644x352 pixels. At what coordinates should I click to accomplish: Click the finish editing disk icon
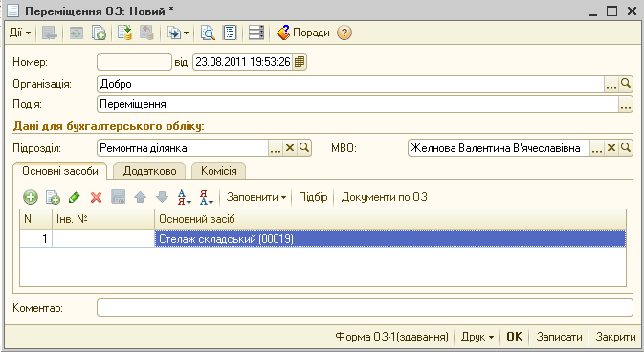(x=119, y=197)
